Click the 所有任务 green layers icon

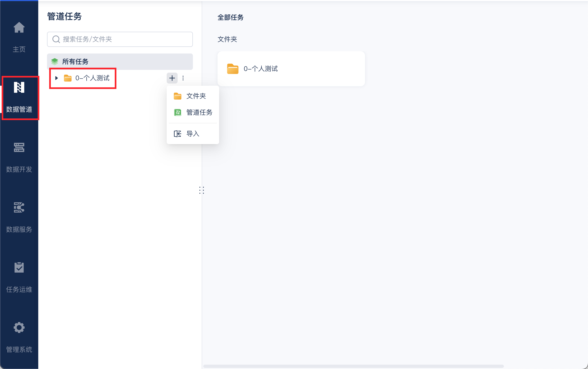point(55,62)
